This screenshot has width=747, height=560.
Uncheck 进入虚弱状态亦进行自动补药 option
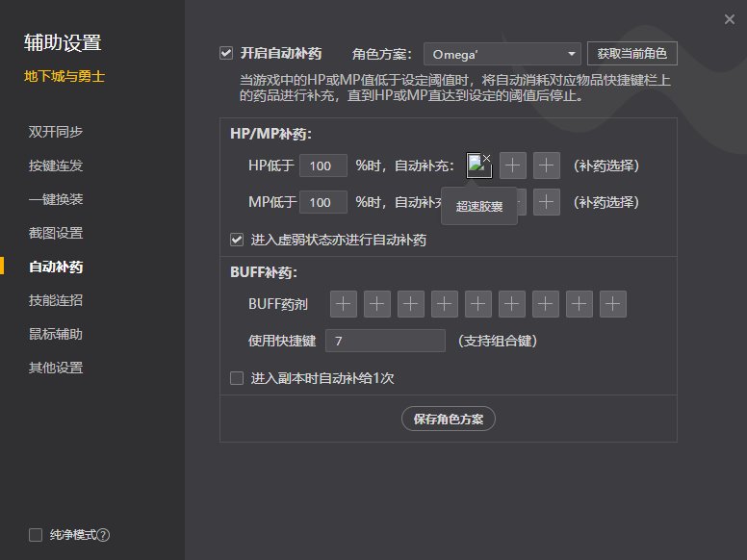point(237,240)
